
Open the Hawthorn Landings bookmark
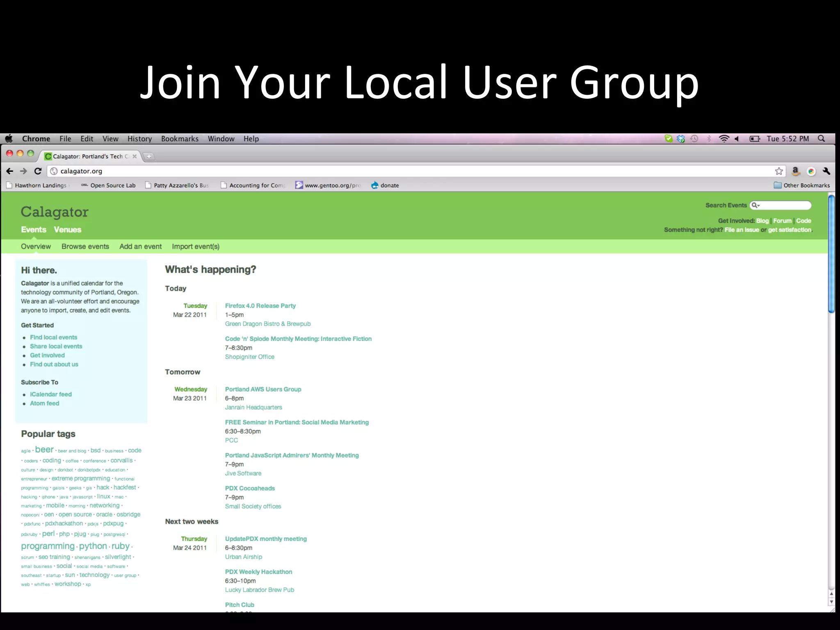(x=38, y=185)
